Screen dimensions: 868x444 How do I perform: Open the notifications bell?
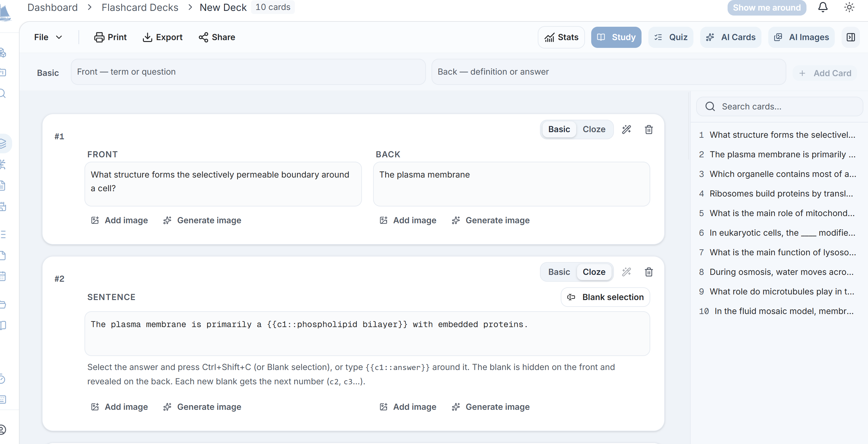pyautogui.click(x=823, y=7)
